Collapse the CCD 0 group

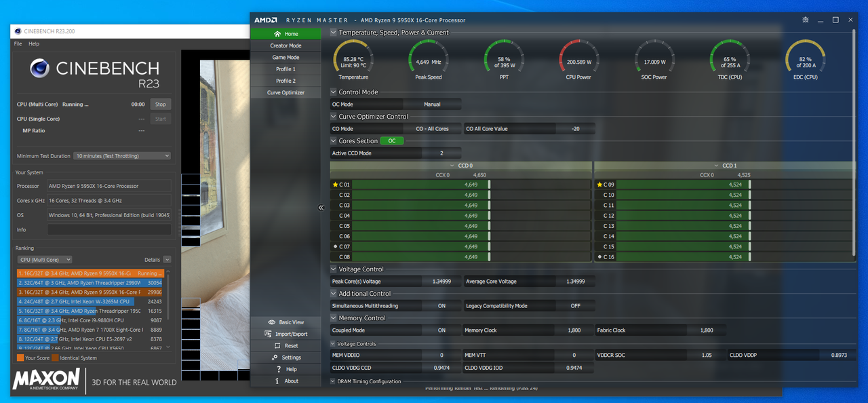[452, 166]
